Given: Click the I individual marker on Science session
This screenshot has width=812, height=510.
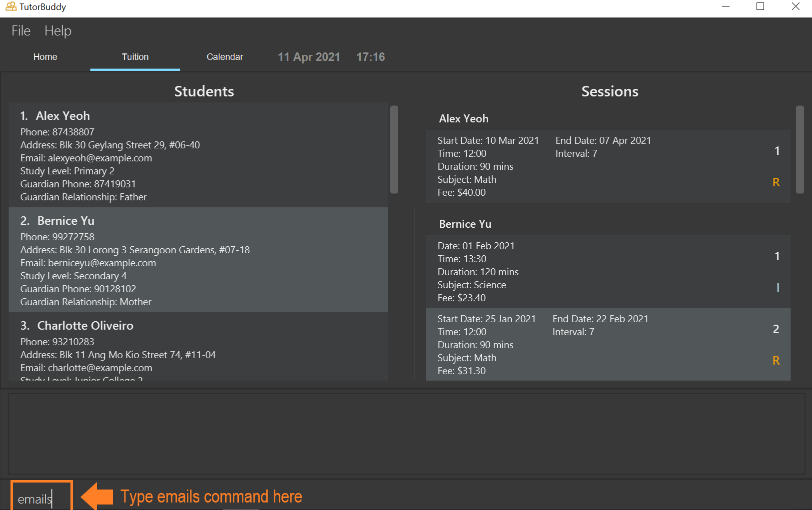Looking at the screenshot, I should (778, 288).
